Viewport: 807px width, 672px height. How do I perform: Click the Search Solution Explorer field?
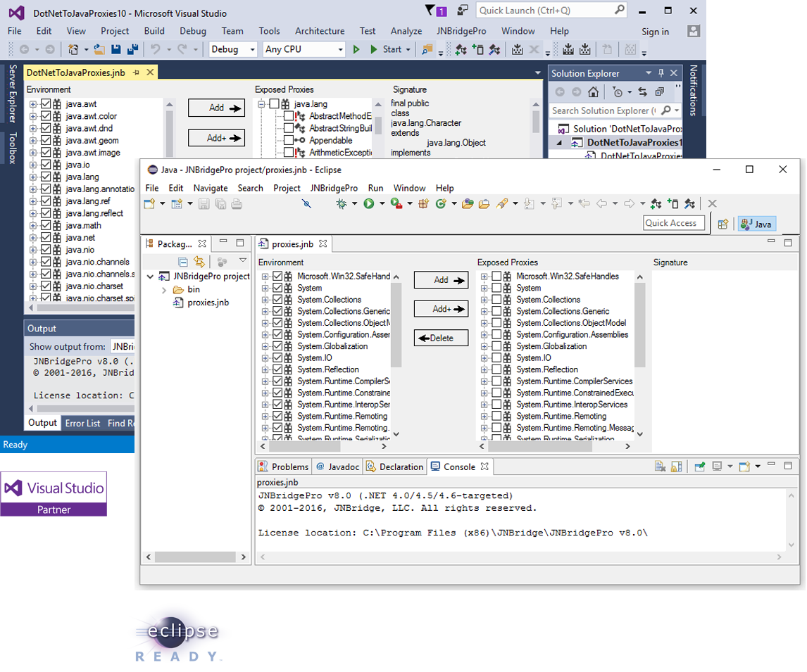[x=615, y=110]
